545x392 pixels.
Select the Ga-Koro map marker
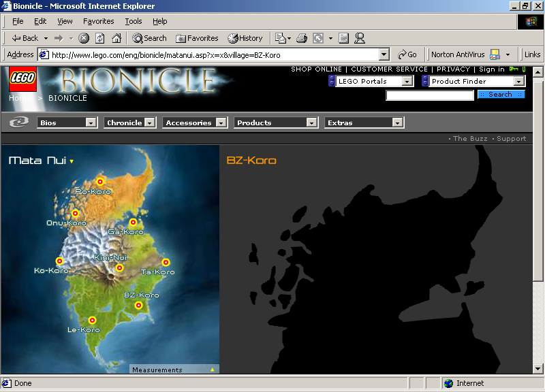133,223
